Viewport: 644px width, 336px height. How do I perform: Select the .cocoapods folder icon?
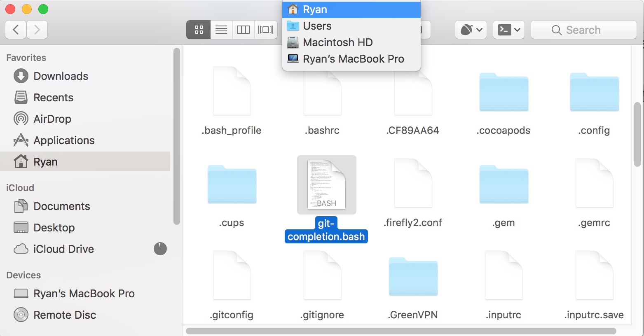tap(504, 92)
